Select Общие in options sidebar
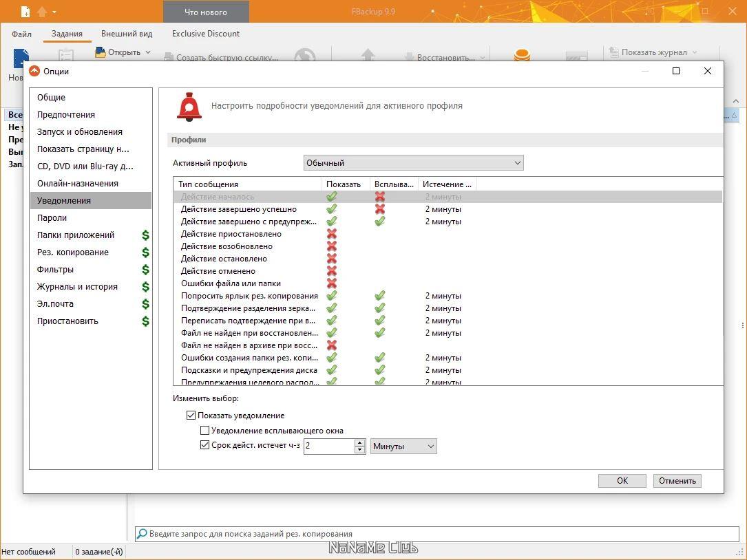Image resolution: width=747 pixels, height=560 pixels. (x=90, y=97)
